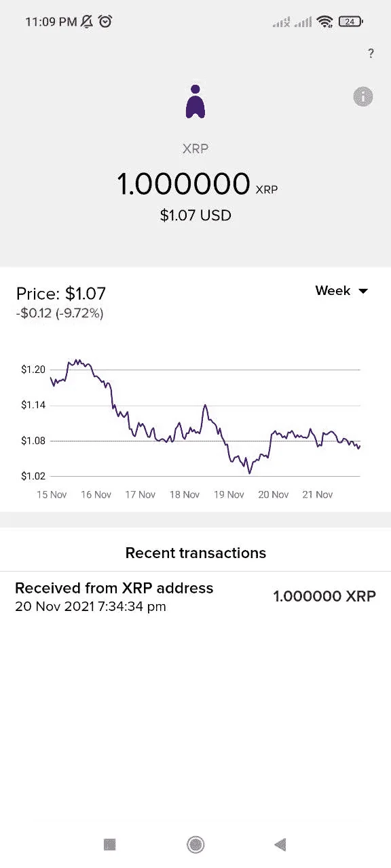Screen dimensions: 391x868
Task: Tap the Android back triangle button
Action: click(280, 844)
